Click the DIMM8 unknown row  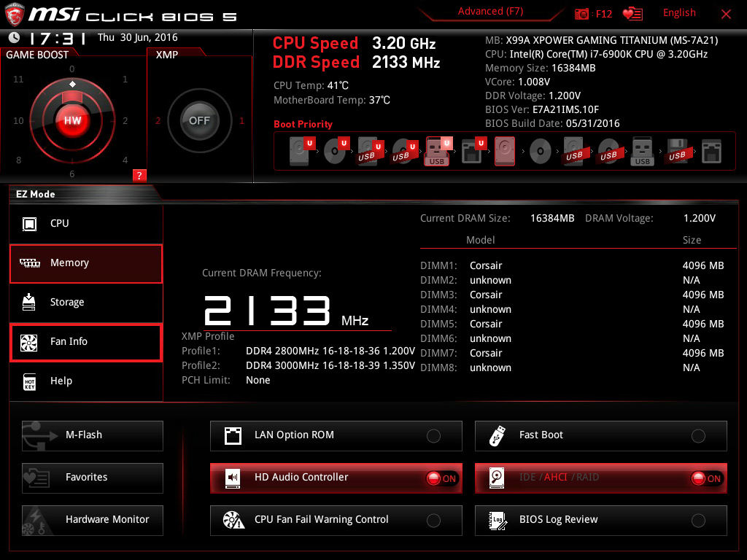pos(572,368)
